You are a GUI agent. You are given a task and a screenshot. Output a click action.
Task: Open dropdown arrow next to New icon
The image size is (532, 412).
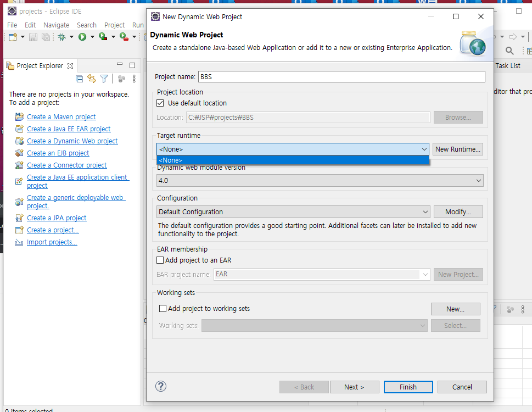[23, 37]
